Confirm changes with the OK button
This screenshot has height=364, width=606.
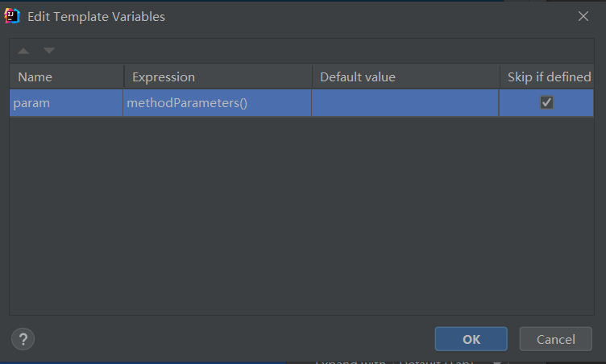471,339
